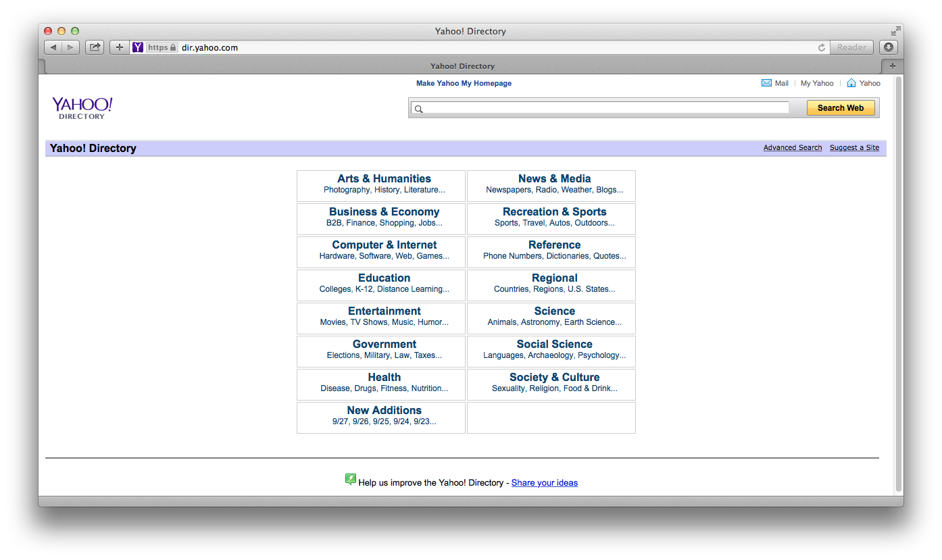Open the Advanced Search link
942x560 pixels.
pyautogui.click(x=793, y=147)
